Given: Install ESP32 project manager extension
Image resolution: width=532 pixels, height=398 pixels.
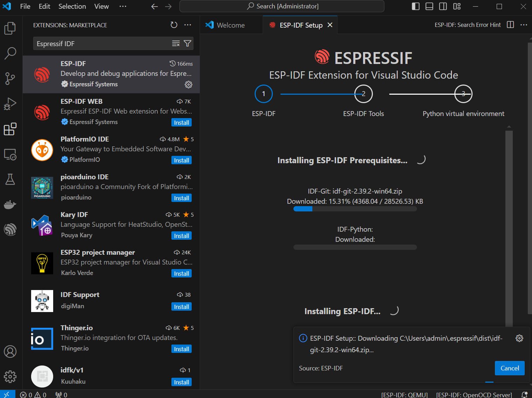Looking at the screenshot, I should [x=182, y=274].
